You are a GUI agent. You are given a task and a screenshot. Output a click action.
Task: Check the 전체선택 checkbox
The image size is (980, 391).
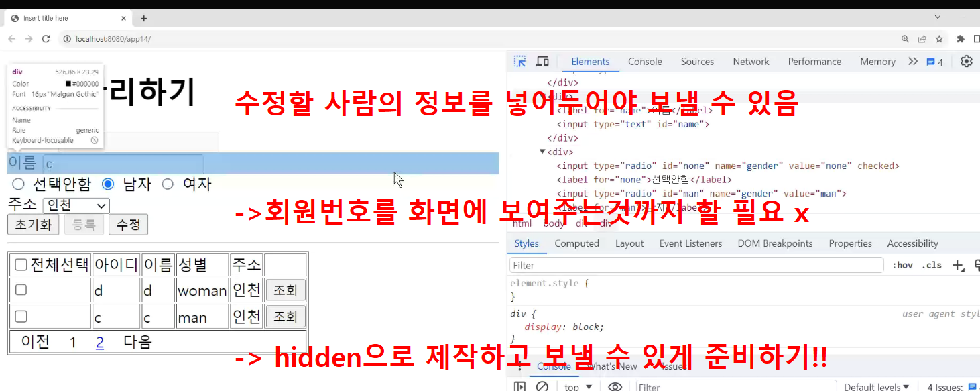[21, 265]
